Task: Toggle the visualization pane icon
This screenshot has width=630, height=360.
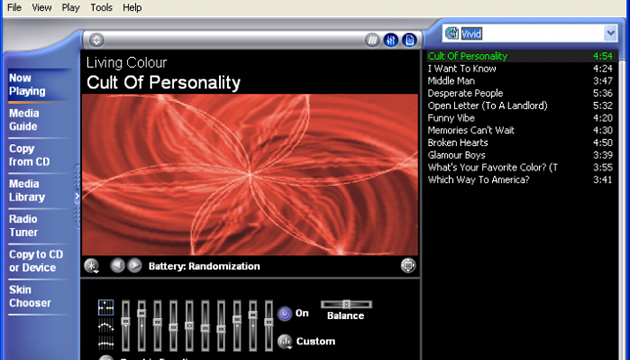Action: 372,40
